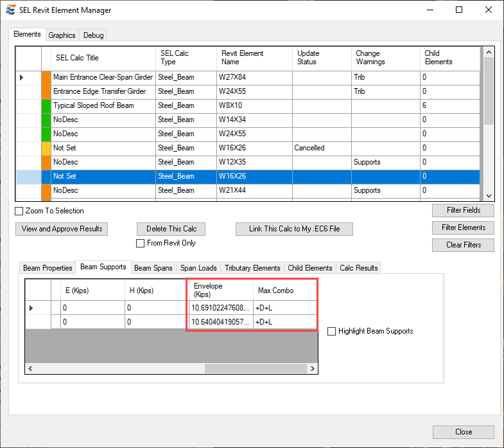This screenshot has width=504, height=448.
Task: Open the Debug tab
Action: click(x=93, y=35)
